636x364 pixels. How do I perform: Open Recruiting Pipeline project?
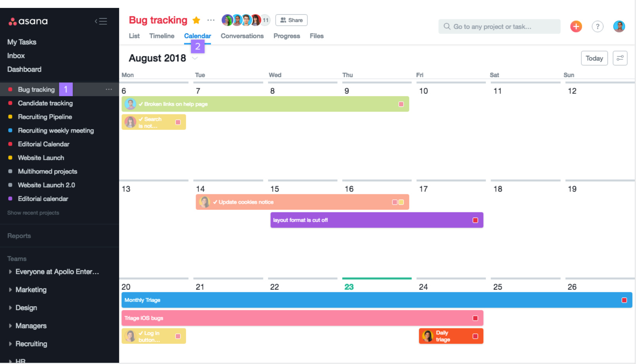point(45,117)
